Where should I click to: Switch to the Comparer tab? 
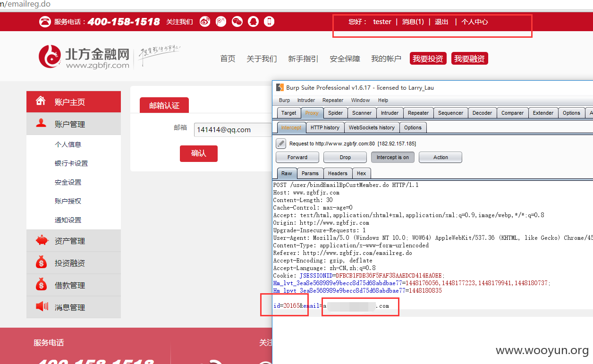coord(512,113)
